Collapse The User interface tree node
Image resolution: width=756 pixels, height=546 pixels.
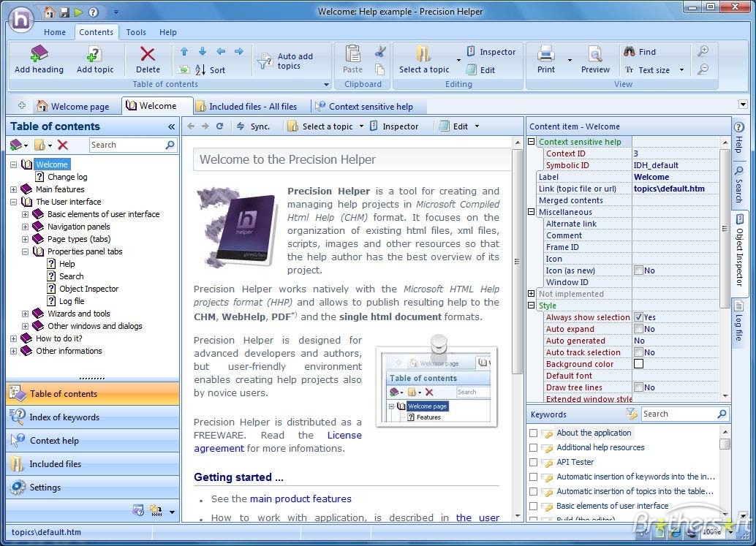click(x=13, y=202)
